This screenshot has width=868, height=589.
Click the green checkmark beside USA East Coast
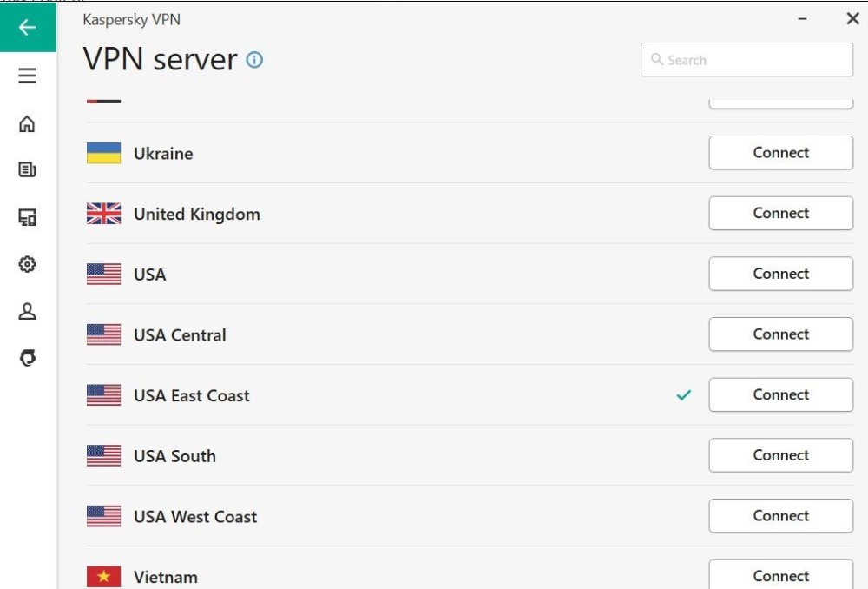pos(684,394)
